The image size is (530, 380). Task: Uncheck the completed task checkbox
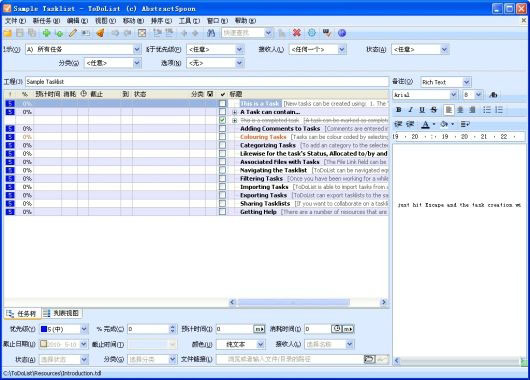point(222,120)
